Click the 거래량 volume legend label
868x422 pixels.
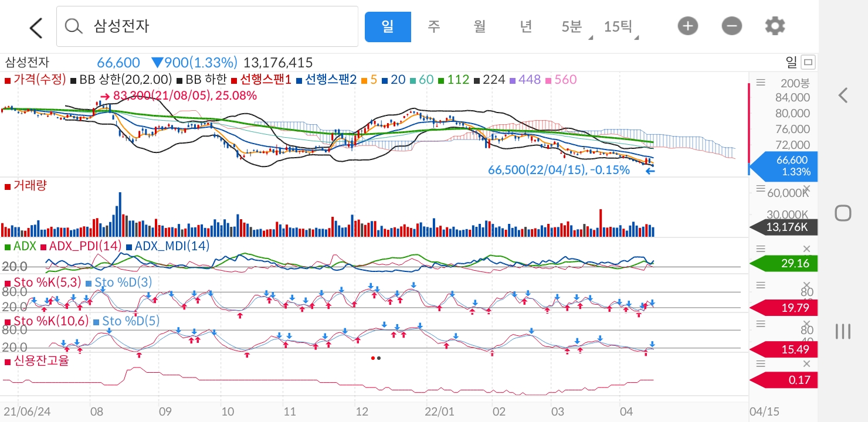tap(26, 186)
